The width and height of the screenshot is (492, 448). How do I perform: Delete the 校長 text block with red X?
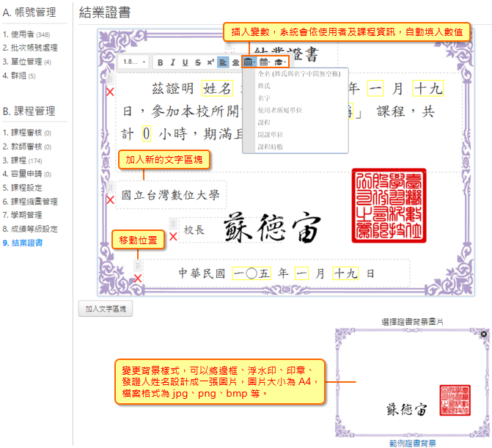coord(173,236)
